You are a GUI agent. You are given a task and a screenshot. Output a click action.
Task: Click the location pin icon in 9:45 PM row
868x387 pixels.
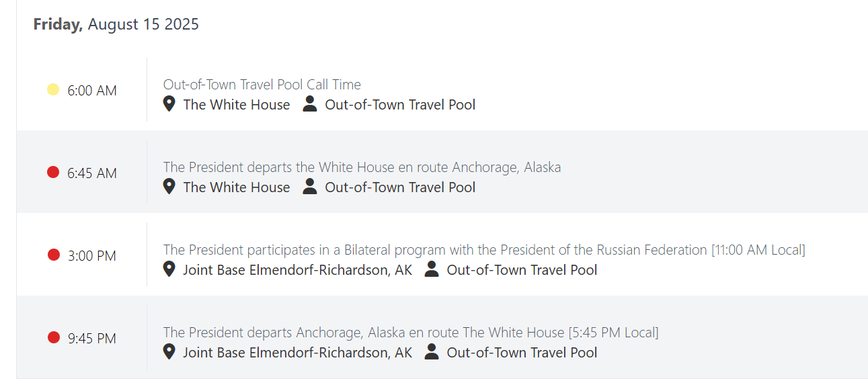pos(169,352)
